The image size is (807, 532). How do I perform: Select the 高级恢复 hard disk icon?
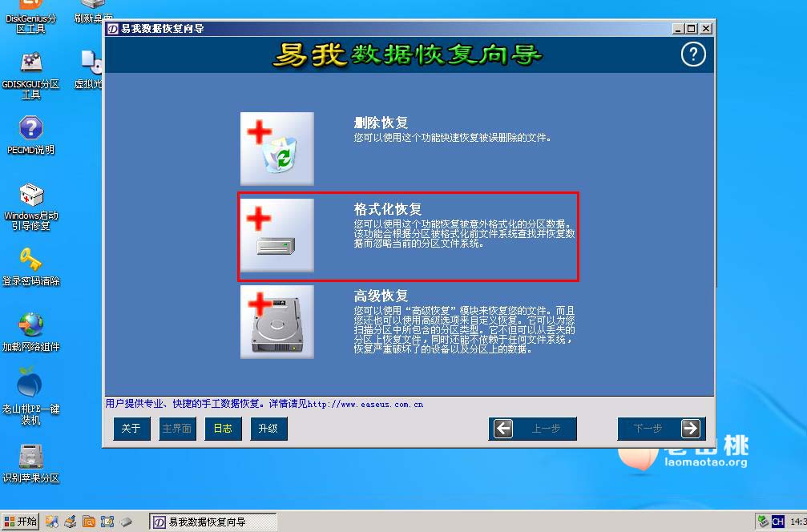pyautogui.click(x=277, y=321)
